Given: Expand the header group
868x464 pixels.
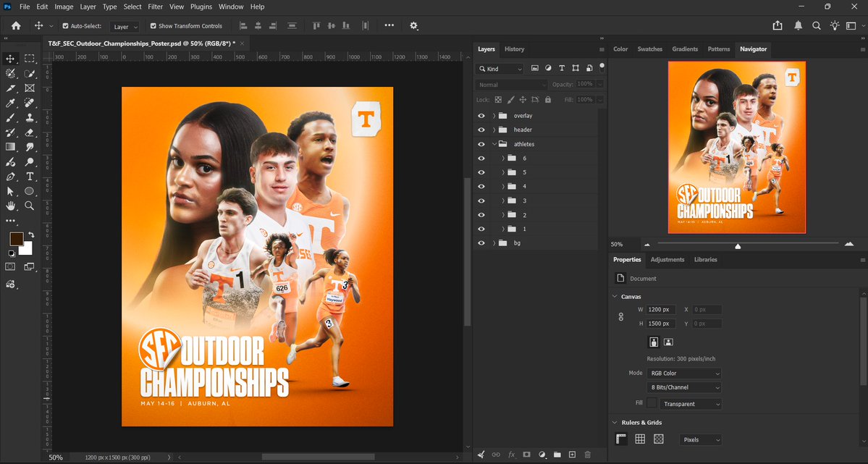Looking at the screenshot, I should pyautogui.click(x=494, y=130).
